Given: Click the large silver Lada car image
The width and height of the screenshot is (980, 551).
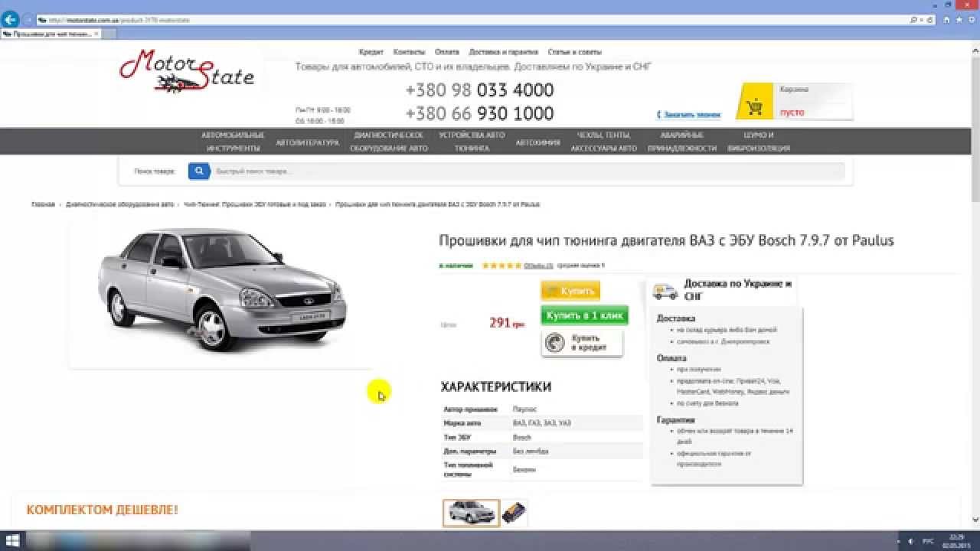Looking at the screenshot, I should (x=222, y=289).
